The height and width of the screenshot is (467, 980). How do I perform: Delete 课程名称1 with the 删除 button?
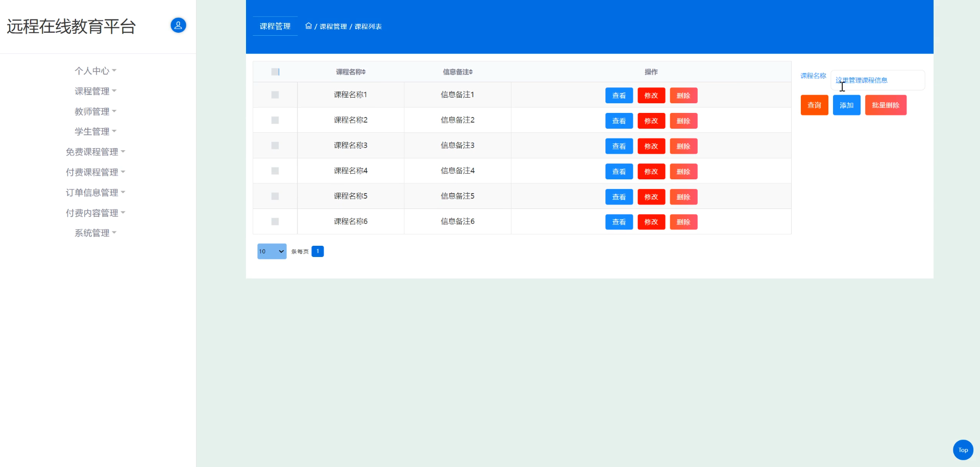683,96
